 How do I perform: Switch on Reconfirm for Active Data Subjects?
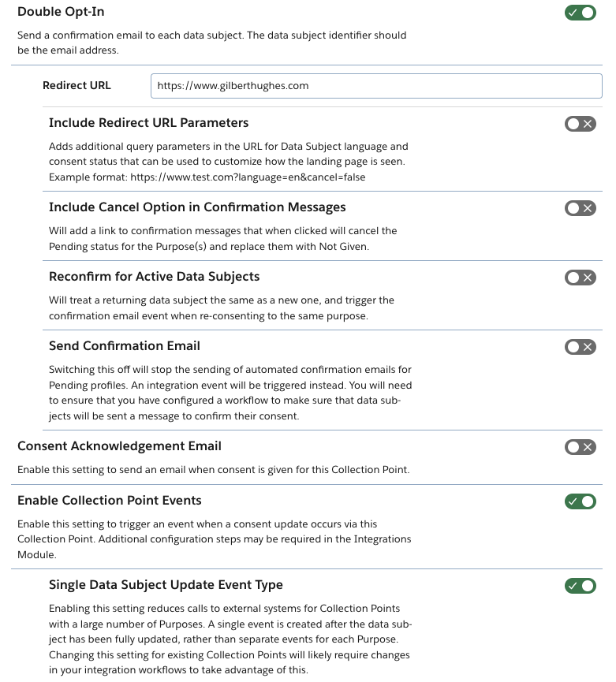(580, 278)
